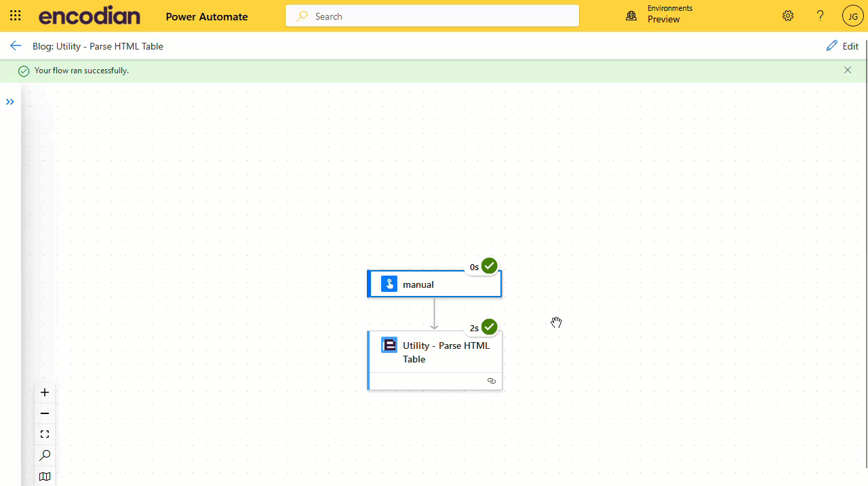The width and height of the screenshot is (868, 486).
Task: Dismiss the flow ran successfully banner
Action: [x=848, y=70]
